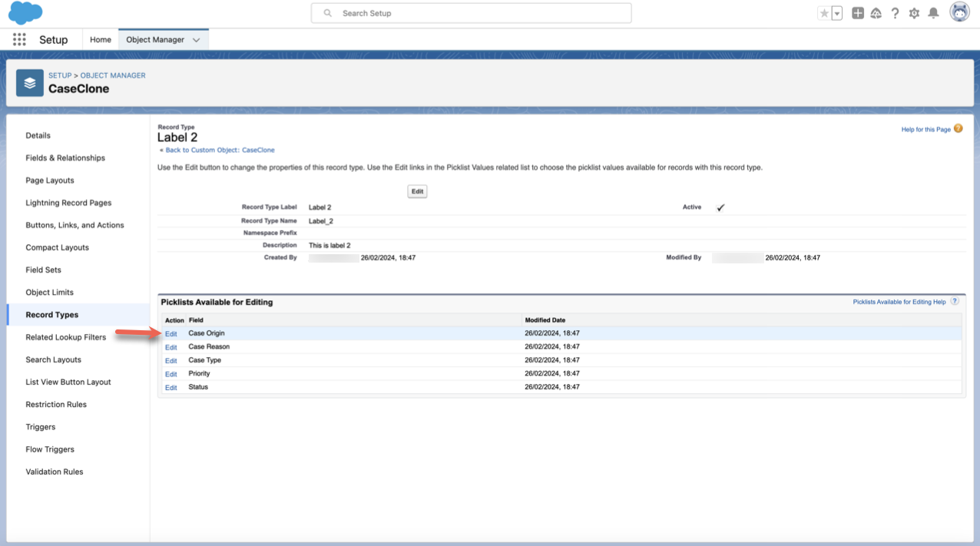The height and width of the screenshot is (546, 980).
Task: Open the Global Actions plus icon
Action: [858, 13]
